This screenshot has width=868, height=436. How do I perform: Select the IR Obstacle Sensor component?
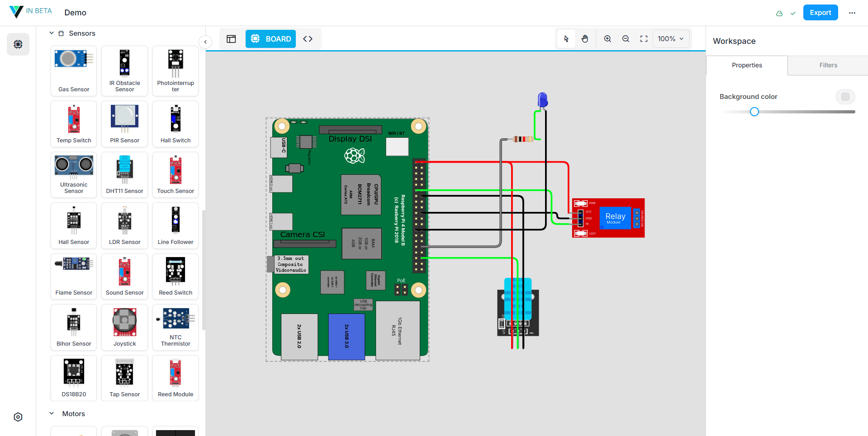coord(124,71)
